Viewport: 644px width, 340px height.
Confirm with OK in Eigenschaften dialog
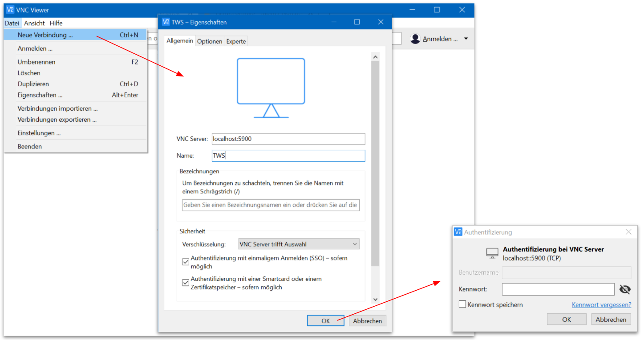326,320
